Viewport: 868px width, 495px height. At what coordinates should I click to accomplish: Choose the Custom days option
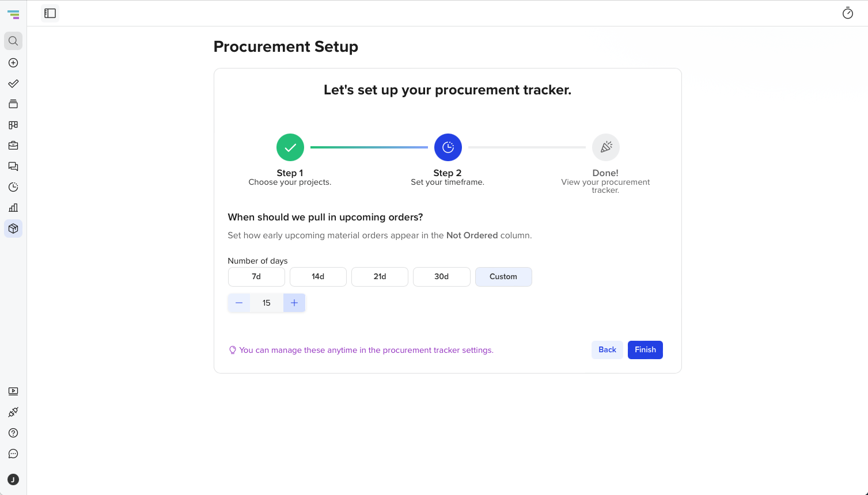pyautogui.click(x=503, y=277)
